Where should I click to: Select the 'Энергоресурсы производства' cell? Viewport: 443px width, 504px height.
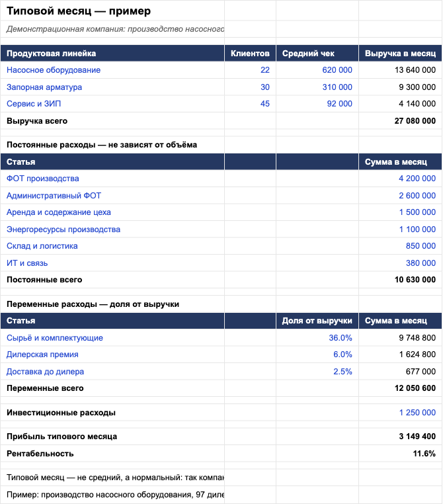pos(112,229)
